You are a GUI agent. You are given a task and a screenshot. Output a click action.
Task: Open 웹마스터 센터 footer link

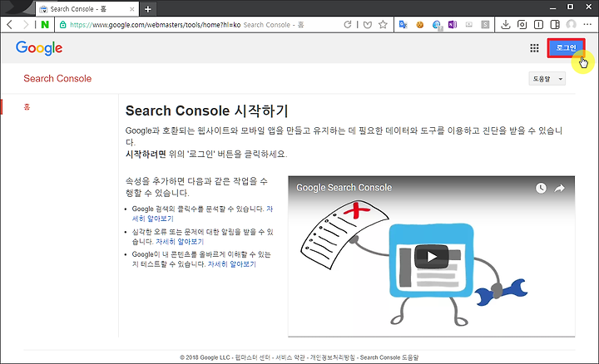tap(253, 357)
